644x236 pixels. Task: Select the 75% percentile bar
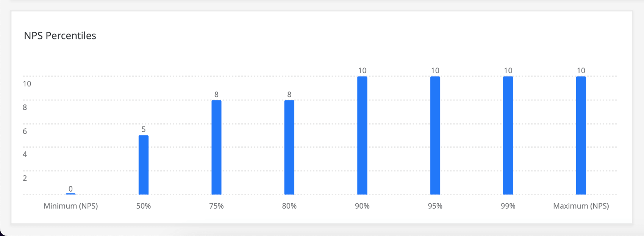216,147
